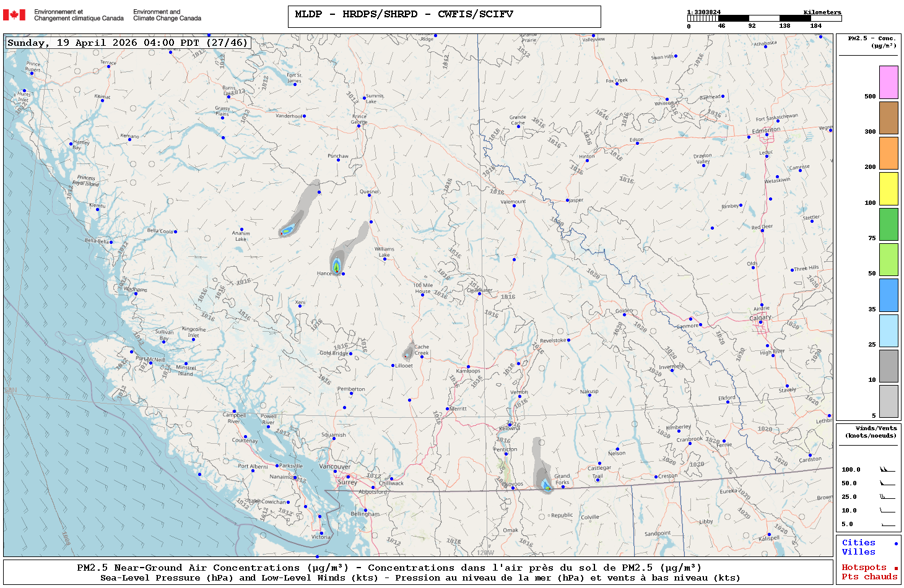Click the Edmonton city label on map
This screenshot has height=588, width=904.
click(766, 130)
